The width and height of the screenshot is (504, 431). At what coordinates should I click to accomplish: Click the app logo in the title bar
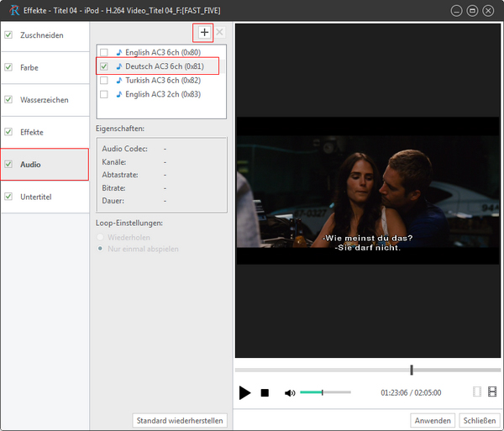[x=14, y=11]
